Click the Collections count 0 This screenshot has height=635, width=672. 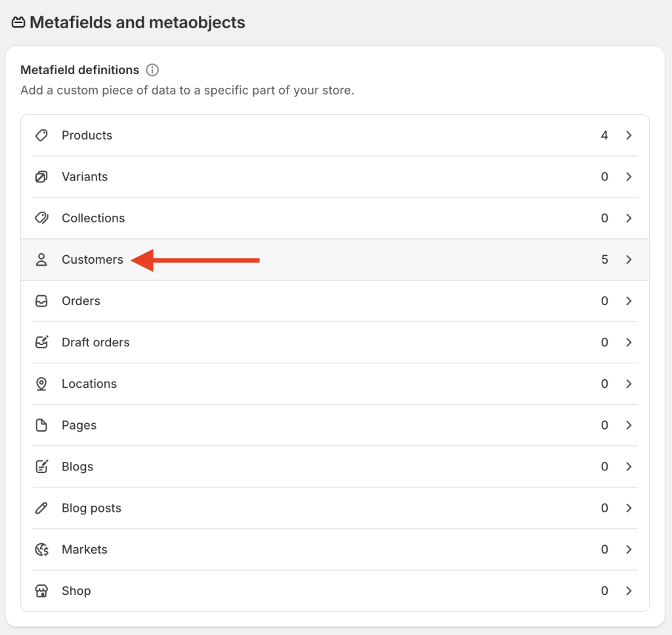604,218
